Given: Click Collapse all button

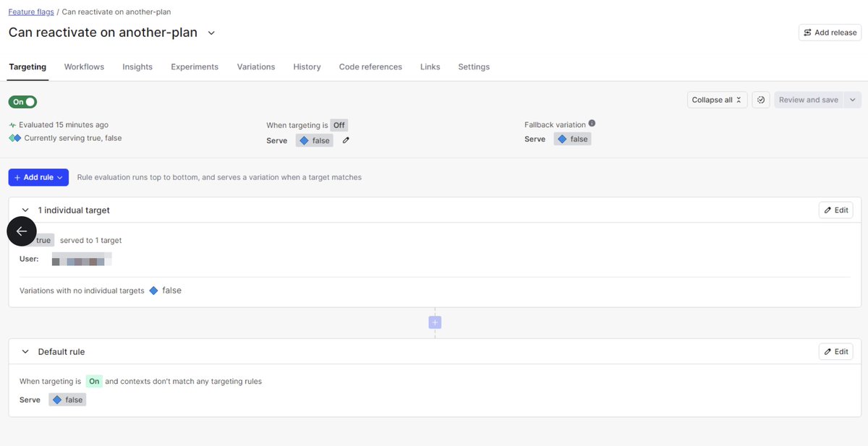Looking at the screenshot, I should pos(718,100).
